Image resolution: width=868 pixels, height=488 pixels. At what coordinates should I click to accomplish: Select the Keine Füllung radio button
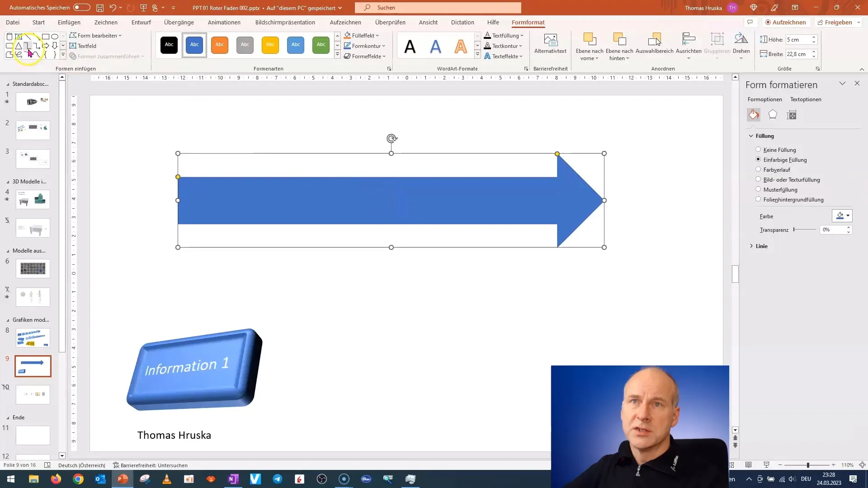click(x=758, y=150)
